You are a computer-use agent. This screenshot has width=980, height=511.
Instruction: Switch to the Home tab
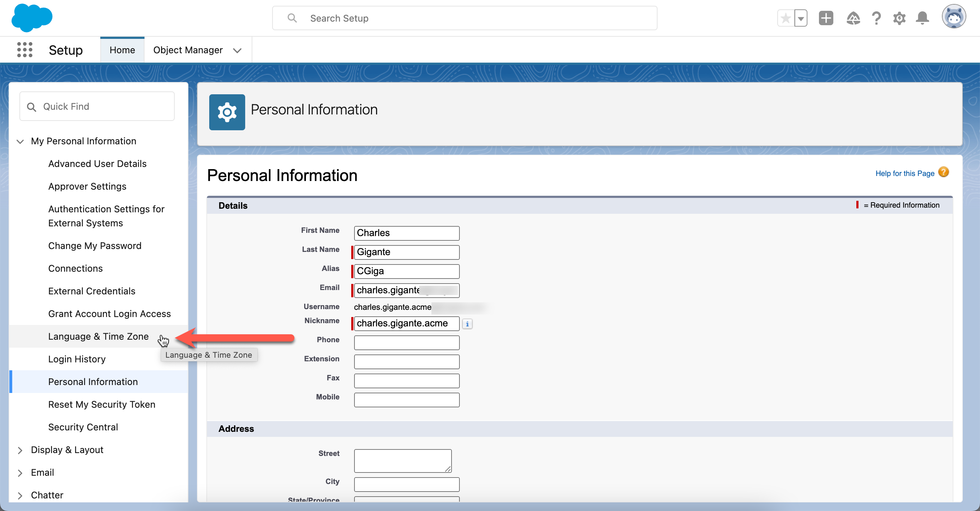[x=122, y=50]
